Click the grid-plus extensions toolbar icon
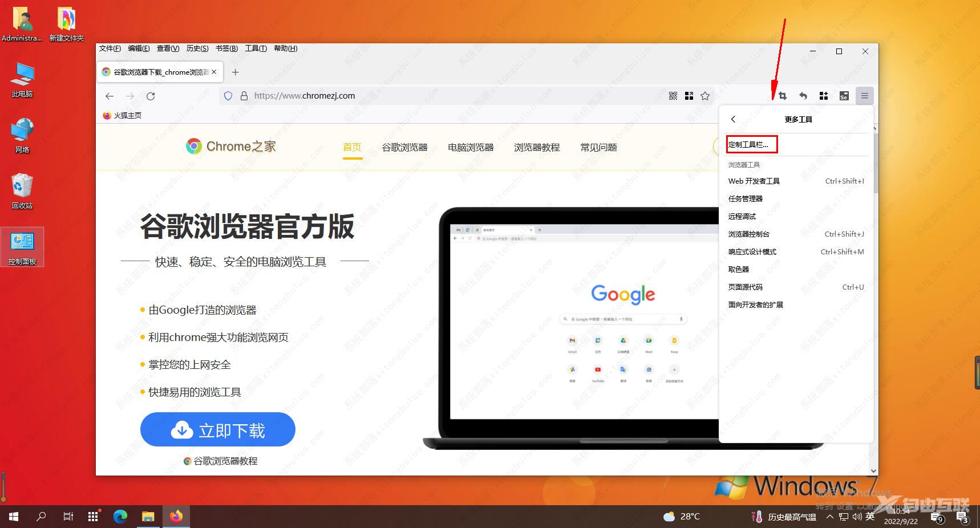The height and width of the screenshot is (528, 980). (x=824, y=96)
